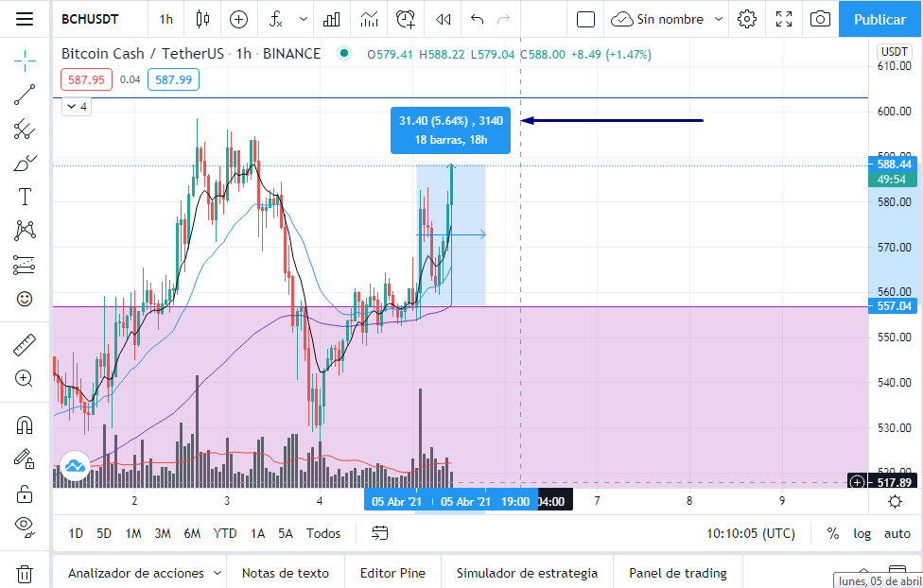Open candlestick chart style selector
This screenshot has height=588, width=923.
202,19
